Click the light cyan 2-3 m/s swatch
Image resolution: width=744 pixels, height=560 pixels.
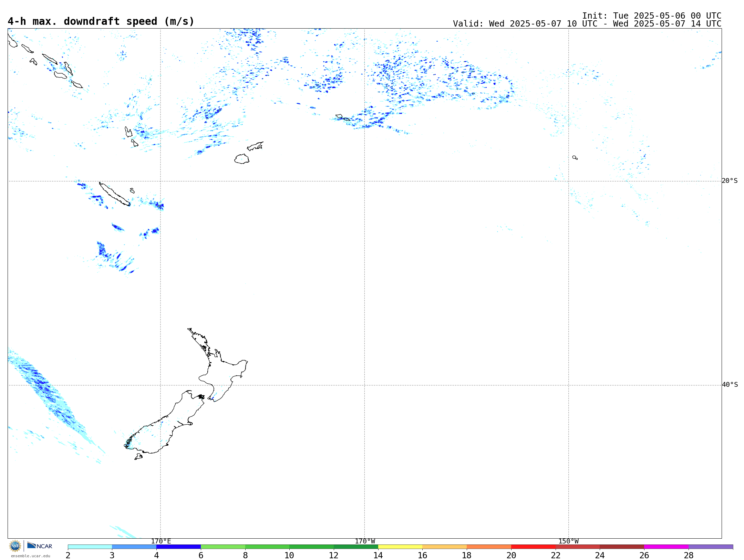click(90, 547)
